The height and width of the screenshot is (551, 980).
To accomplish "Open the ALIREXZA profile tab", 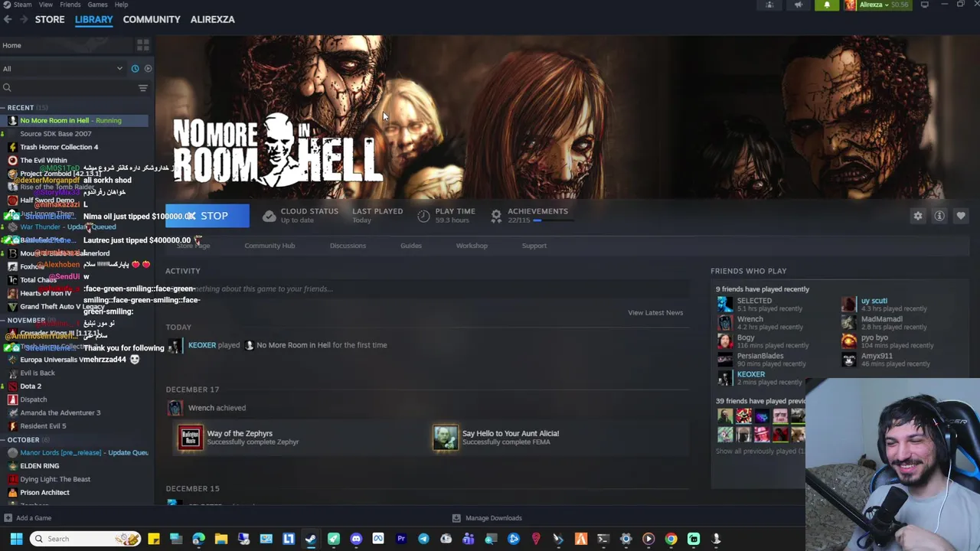I will [x=212, y=19].
